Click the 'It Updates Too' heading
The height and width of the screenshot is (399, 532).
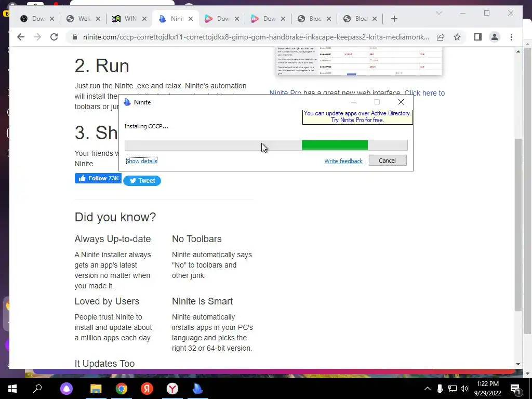tap(104, 363)
